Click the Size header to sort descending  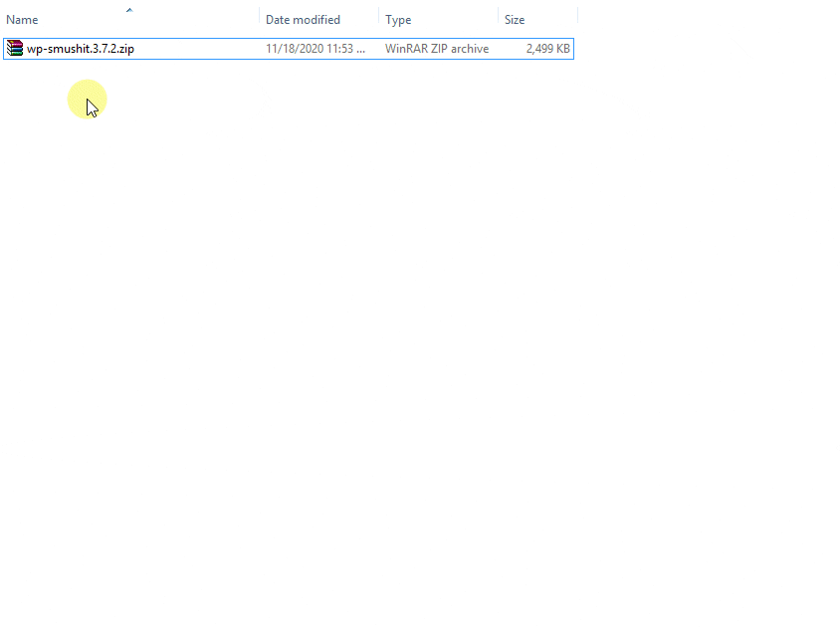[x=514, y=19]
